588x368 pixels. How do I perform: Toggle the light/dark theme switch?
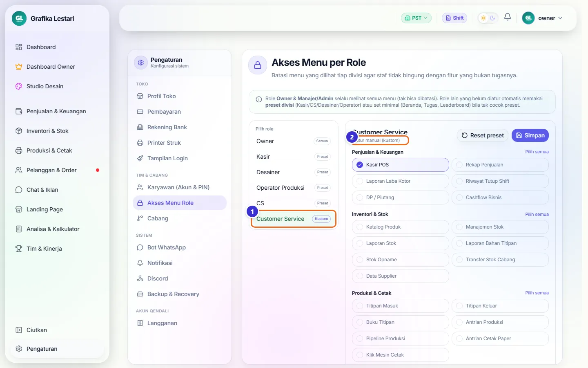point(488,18)
